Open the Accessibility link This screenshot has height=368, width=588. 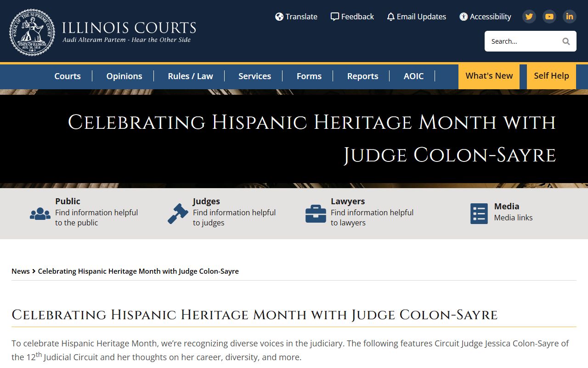point(485,17)
